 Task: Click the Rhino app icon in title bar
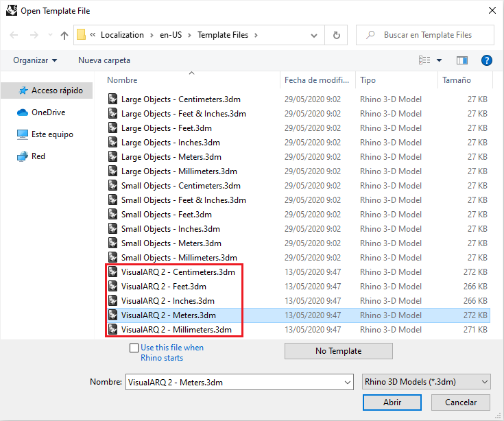[12, 10]
